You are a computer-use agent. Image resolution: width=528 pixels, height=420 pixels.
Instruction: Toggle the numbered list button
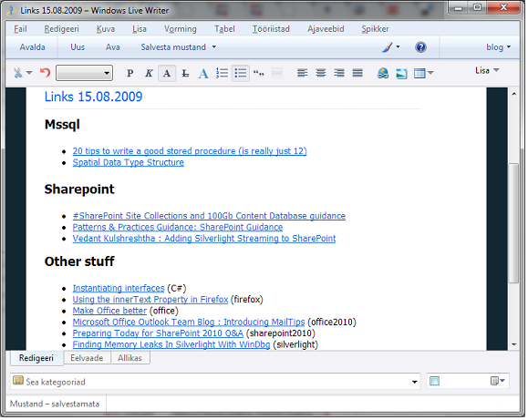[x=222, y=73]
